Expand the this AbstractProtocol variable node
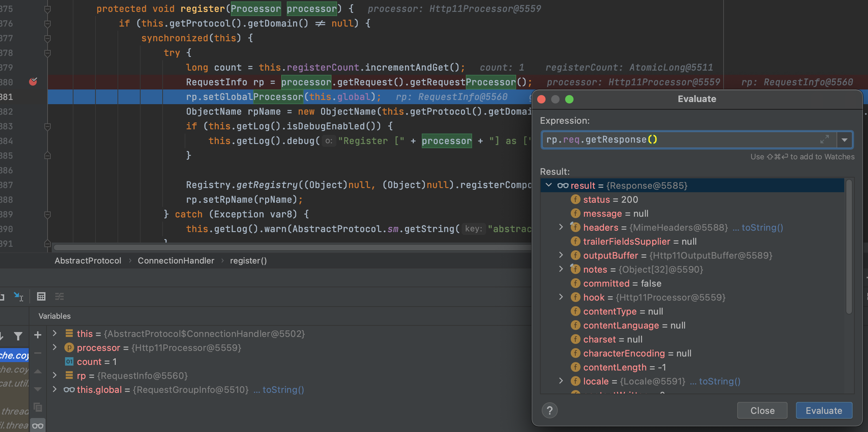 coord(54,333)
